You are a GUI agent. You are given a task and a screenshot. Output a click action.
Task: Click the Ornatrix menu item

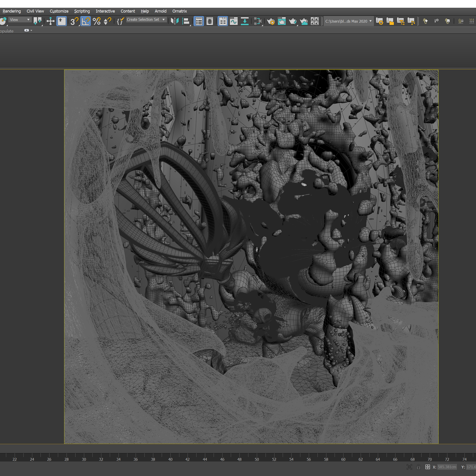(179, 11)
